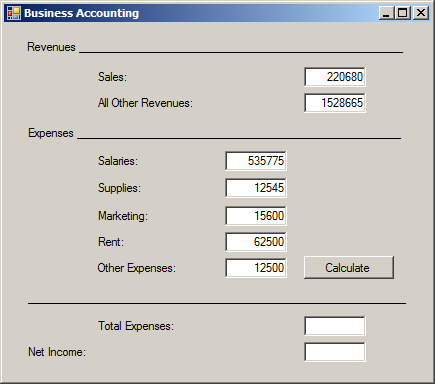Click the "Sales:" label
This screenshot has width=435, height=384.
pyautogui.click(x=112, y=77)
